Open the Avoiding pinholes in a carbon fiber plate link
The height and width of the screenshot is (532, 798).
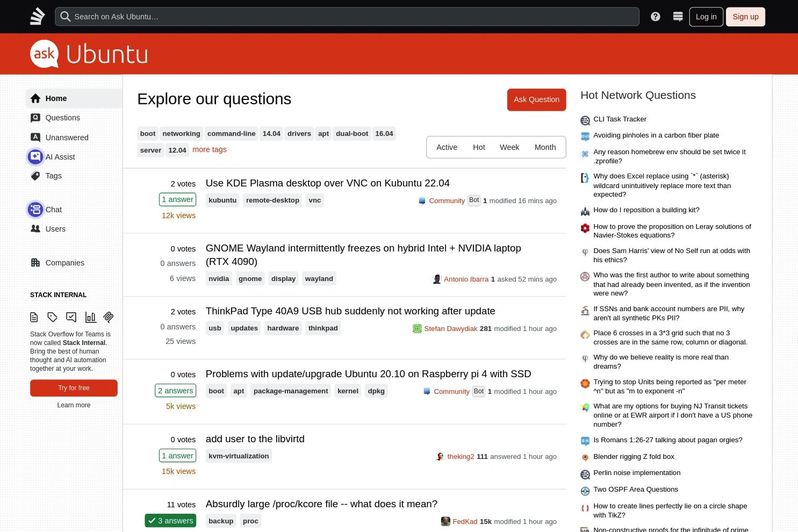pos(656,135)
